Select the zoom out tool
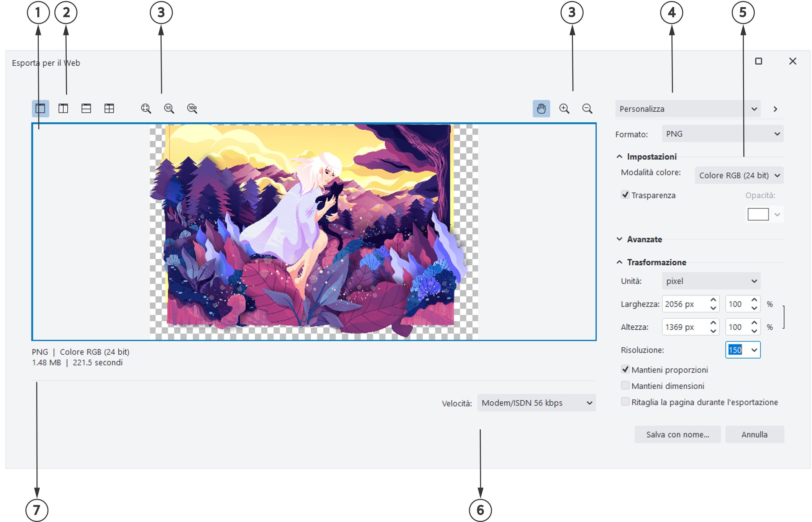The width and height of the screenshot is (812, 522). pos(587,108)
